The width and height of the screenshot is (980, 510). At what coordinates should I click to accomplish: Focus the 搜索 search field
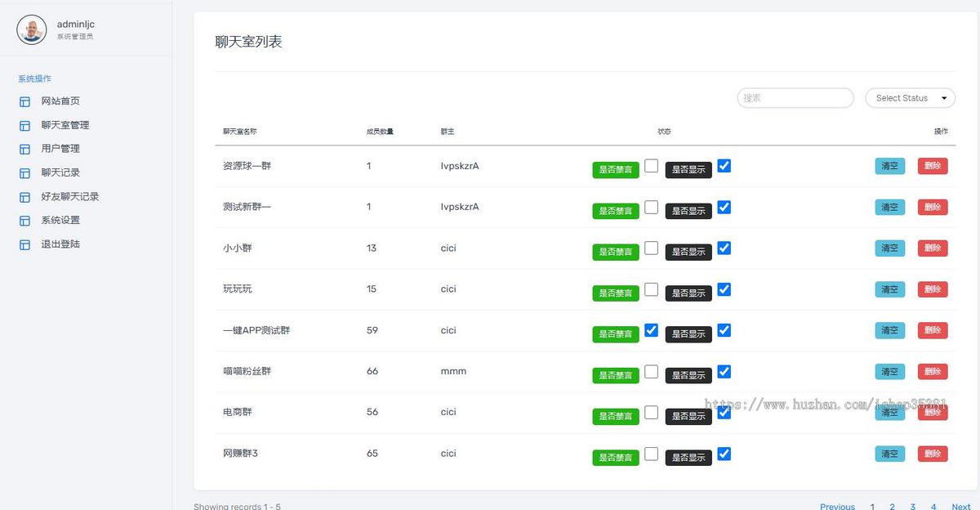(795, 97)
